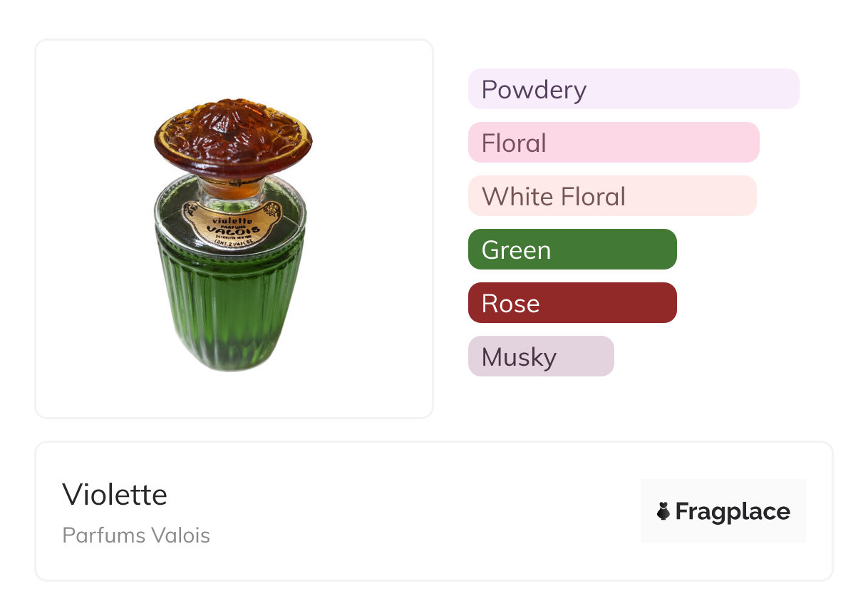Image resolution: width=868 pixels, height=616 pixels.
Task: Select the Green accord bar
Action: tap(572, 250)
